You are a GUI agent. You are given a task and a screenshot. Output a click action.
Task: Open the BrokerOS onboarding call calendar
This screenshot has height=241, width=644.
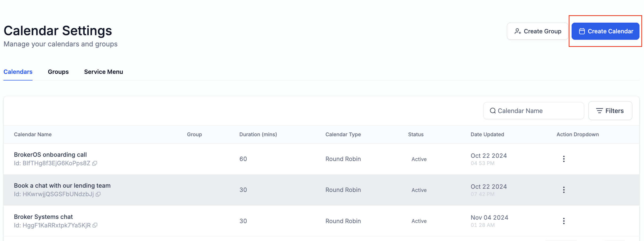[50, 155]
